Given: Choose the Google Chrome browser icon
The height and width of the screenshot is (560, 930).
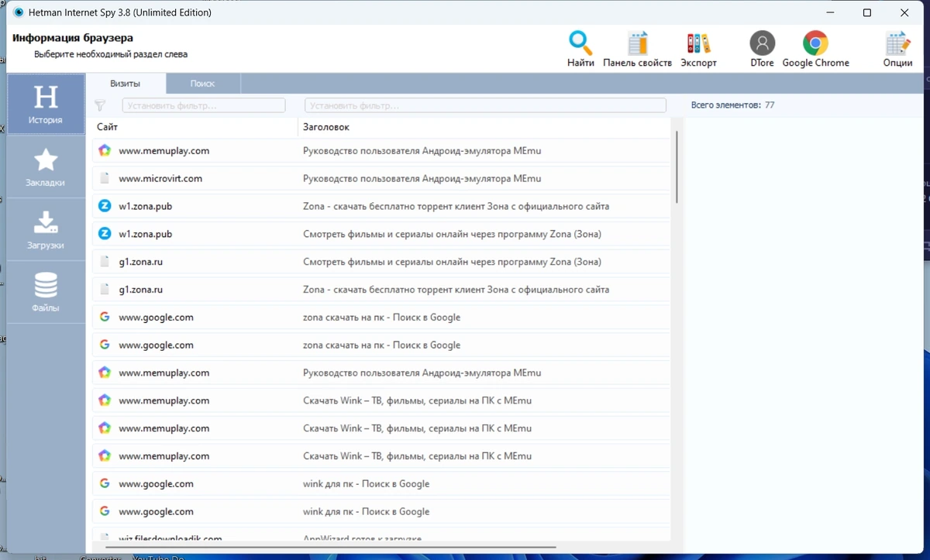Looking at the screenshot, I should pos(815,43).
